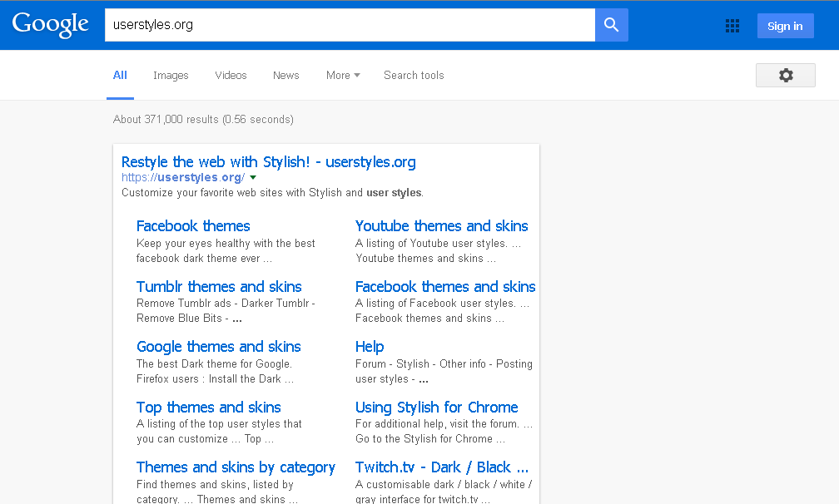Click 'A customisable dark / black / white' snippet

click(x=444, y=492)
